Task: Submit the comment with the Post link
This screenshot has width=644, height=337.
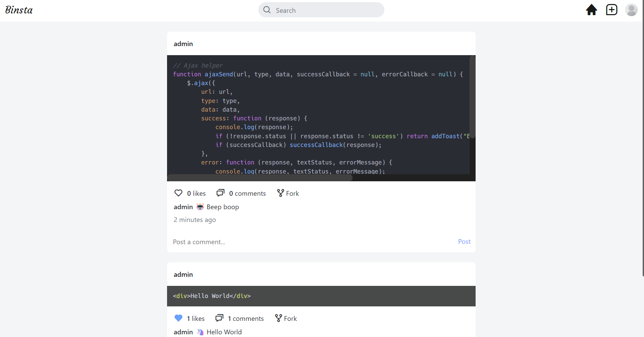Action: (464, 241)
